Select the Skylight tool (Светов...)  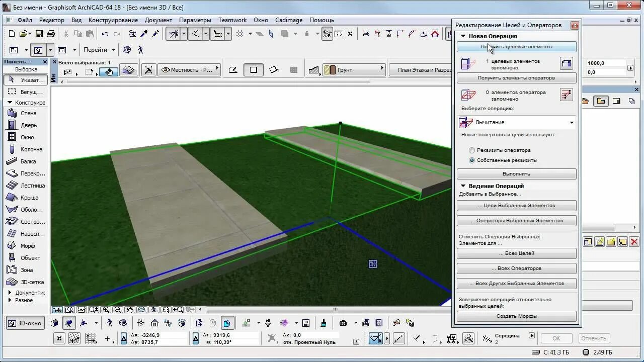coord(26,222)
